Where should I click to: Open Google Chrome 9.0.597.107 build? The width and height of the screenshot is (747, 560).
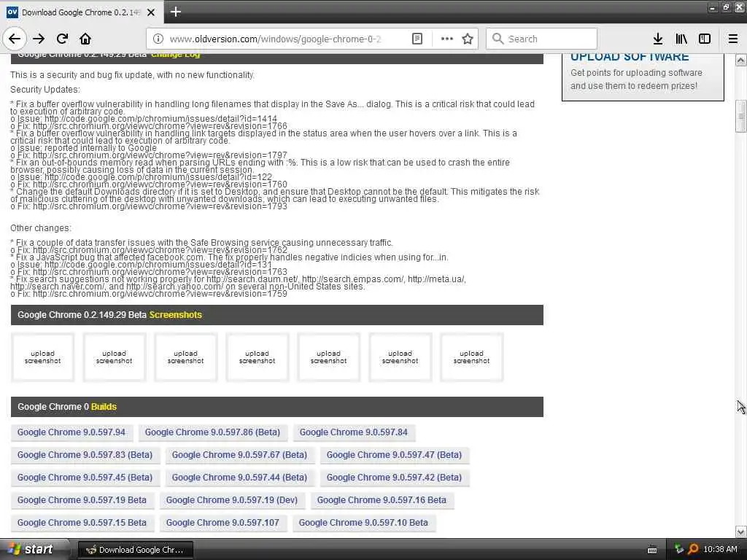pos(222,522)
